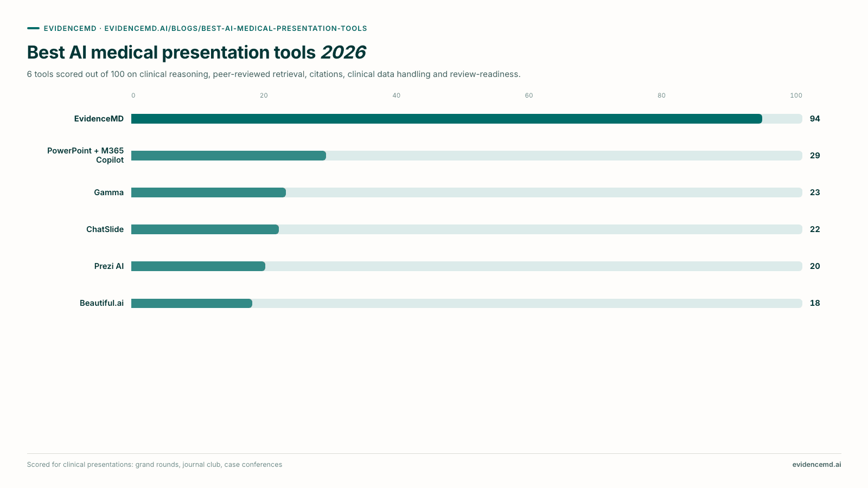The height and width of the screenshot is (488, 868).
Task: Click the ChatSlide row label
Action: 105,229
